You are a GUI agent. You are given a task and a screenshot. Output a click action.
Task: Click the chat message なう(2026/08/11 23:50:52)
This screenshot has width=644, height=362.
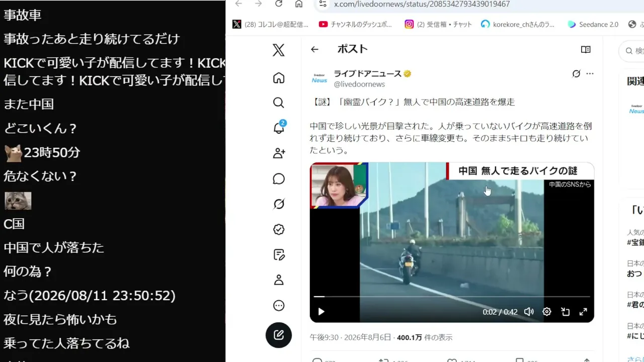[x=90, y=295]
